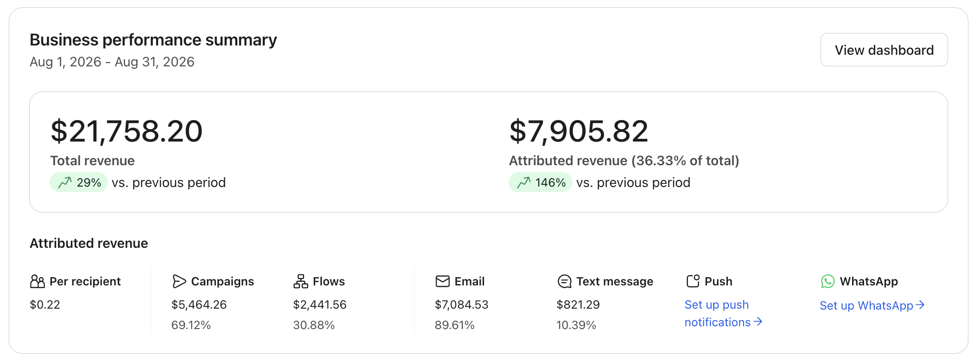Select the $21,758.20 total revenue amount
The image size is (980, 362).
(x=127, y=131)
